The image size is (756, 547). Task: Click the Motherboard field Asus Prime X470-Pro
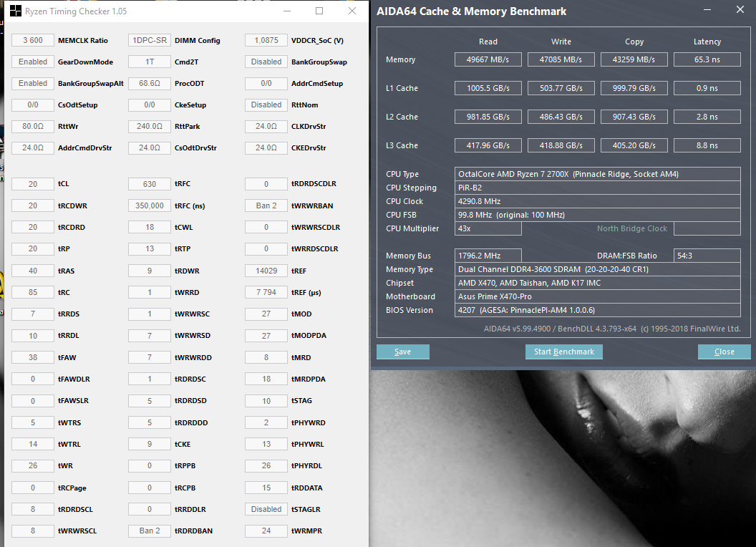(597, 296)
